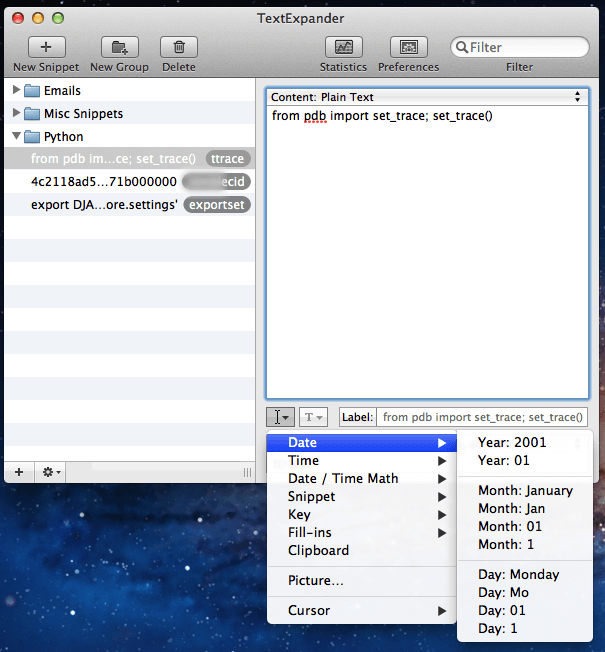
Task: Click the Python group label
Action: [64, 137]
